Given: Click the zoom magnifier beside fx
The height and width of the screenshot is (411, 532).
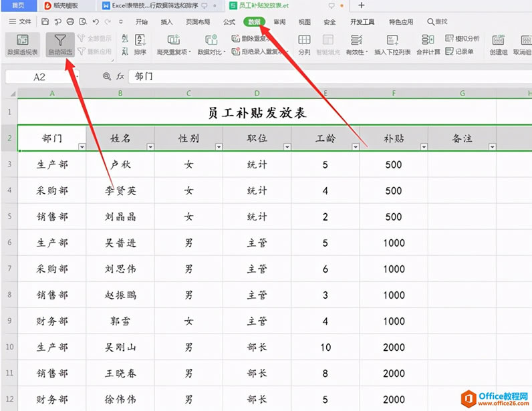Looking at the screenshot, I should [107, 76].
